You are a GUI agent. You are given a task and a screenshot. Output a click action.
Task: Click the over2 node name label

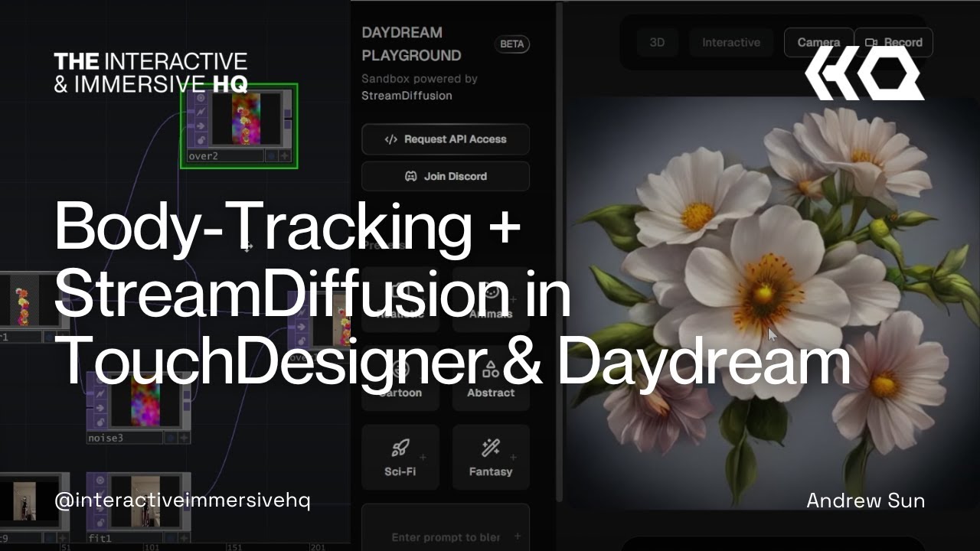[x=225, y=155]
